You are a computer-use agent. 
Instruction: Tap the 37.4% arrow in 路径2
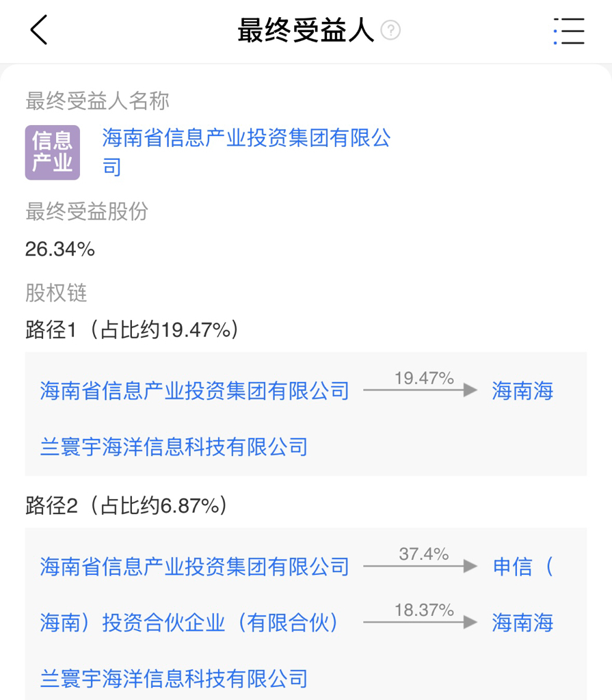point(421,565)
